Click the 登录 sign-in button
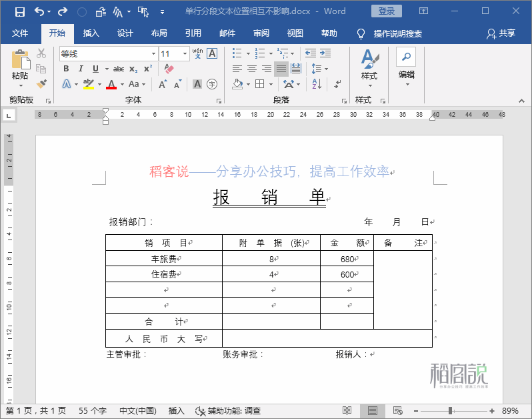Screen dimensions: 532x419 (x=387, y=11)
